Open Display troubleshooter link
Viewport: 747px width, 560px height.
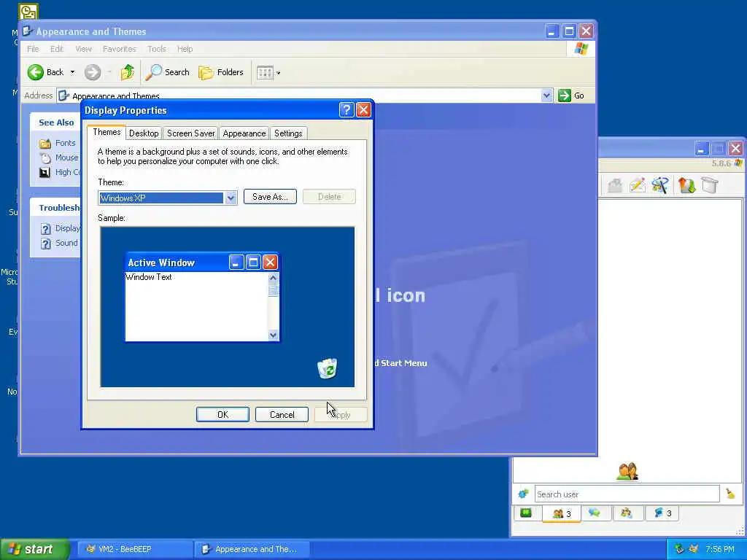click(68, 228)
